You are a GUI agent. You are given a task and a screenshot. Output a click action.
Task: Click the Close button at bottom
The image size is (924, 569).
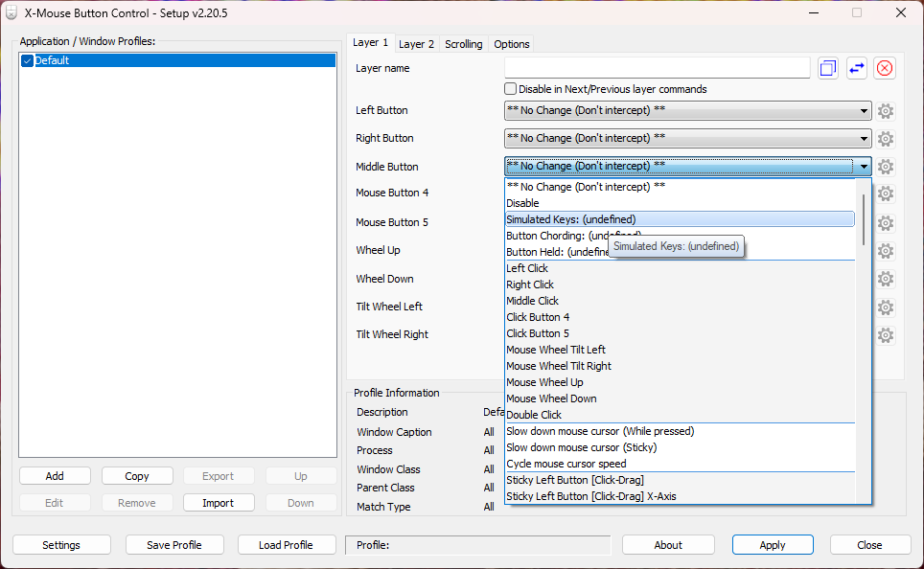[x=869, y=545]
